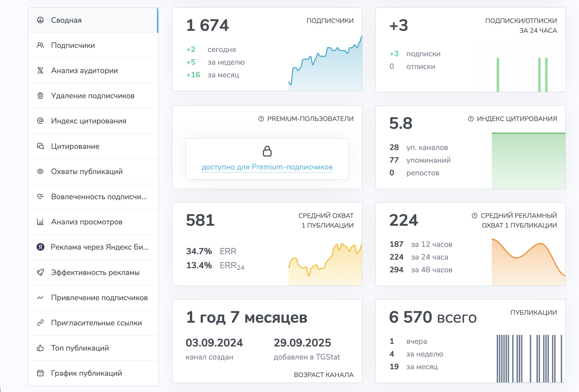
Task: Click the eye icon for Охваты публикаций
Action: (40, 171)
